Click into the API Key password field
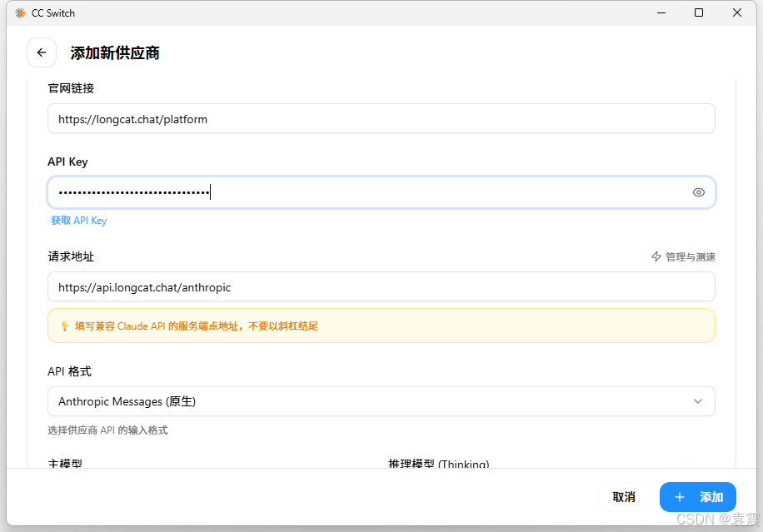 [x=381, y=192]
